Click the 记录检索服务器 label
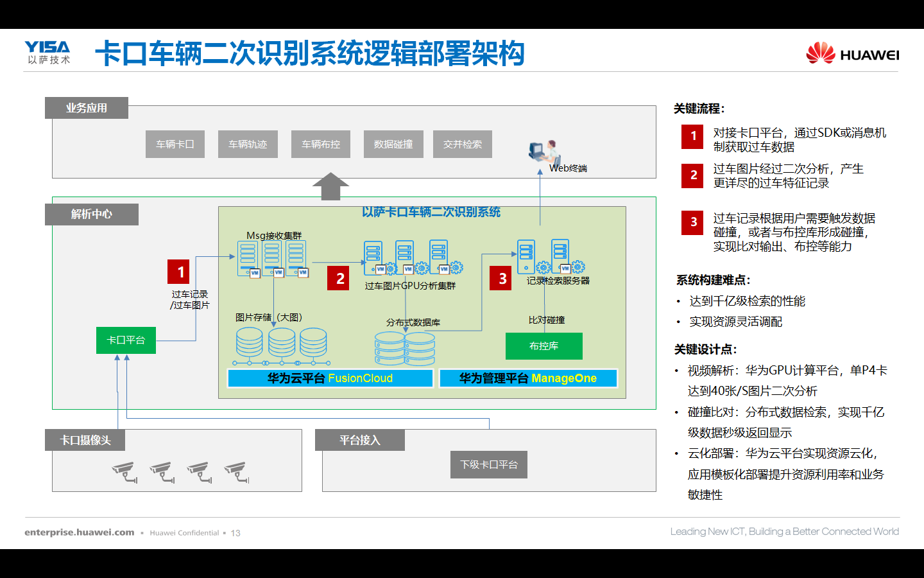The height and width of the screenshot is (578, 924). 558,281
